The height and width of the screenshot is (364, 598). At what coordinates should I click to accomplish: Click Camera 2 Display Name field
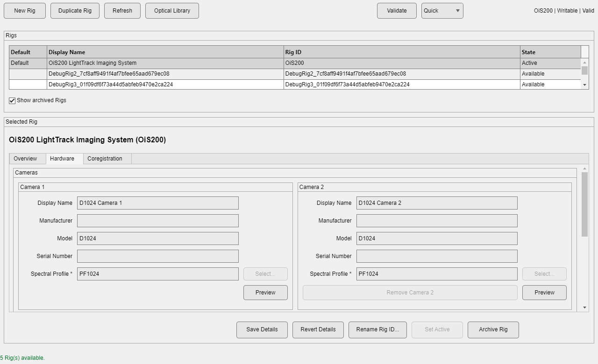point(437,203)
